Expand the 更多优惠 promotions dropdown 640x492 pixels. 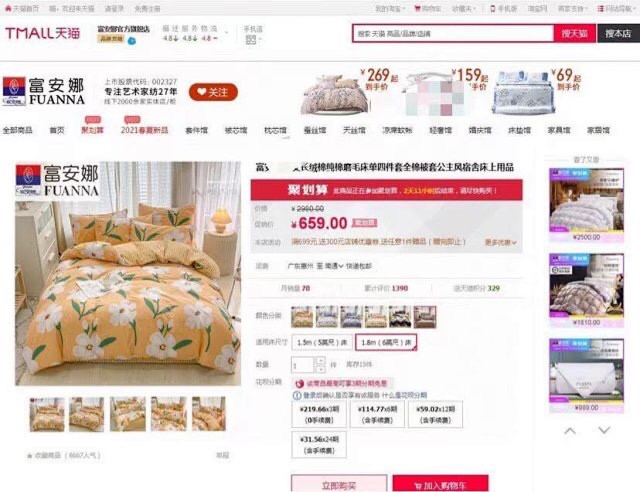coord(500,242)
